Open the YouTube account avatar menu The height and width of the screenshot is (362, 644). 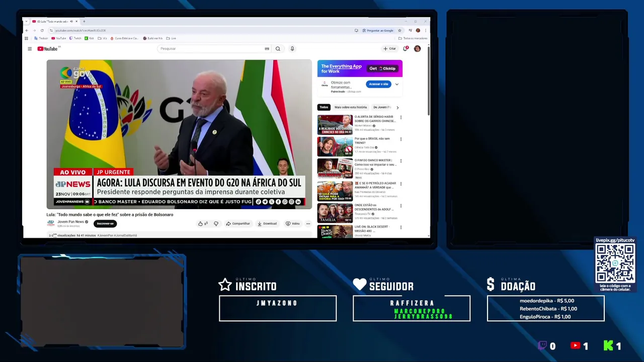coord(417,49)
